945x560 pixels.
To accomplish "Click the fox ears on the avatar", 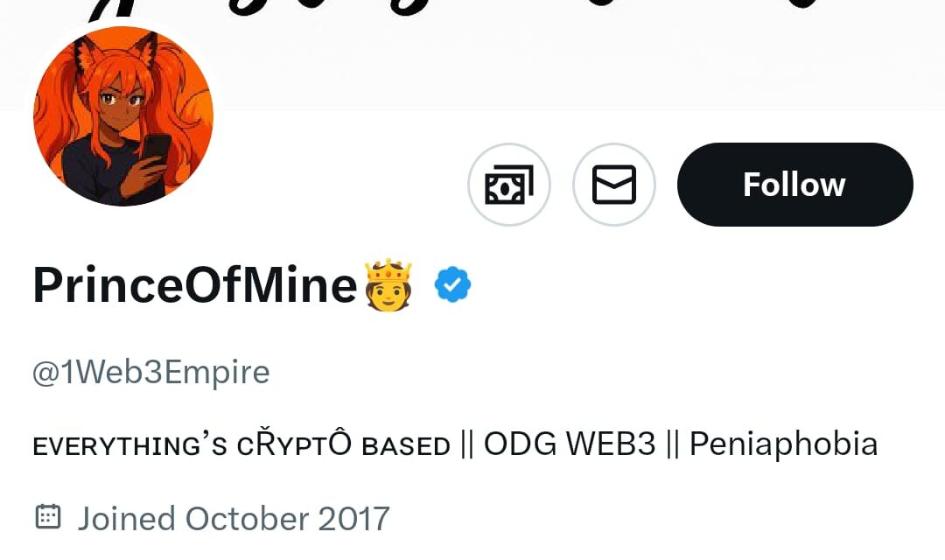I will [x=115, y=52].
